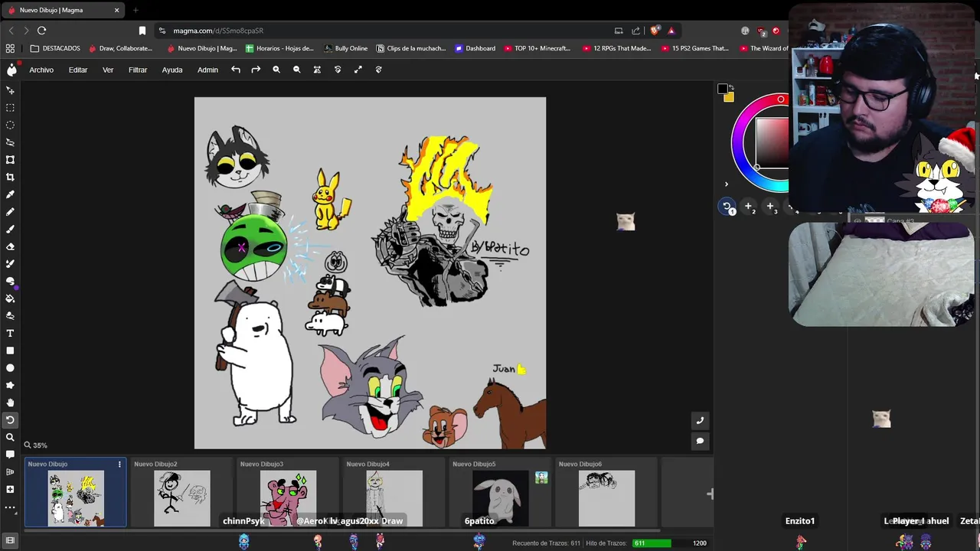The width and height of the screenshot is (980, 551).
Task: Add tool preset in slot 2
Action: pos(749,207)
